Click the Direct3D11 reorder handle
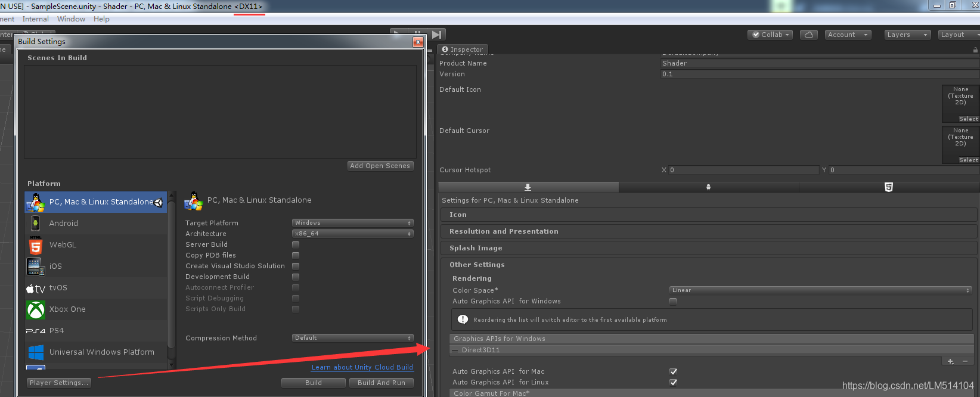Screen dimensions: 980x397 (x=455, y=351)
